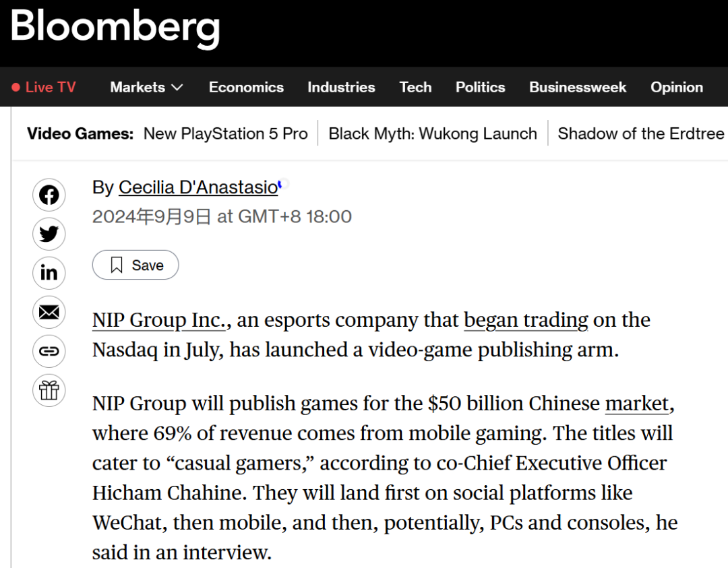Viewport: 728px width, 568px height.
Task: Copy article link icon
Action: click(x=49, y=351)
